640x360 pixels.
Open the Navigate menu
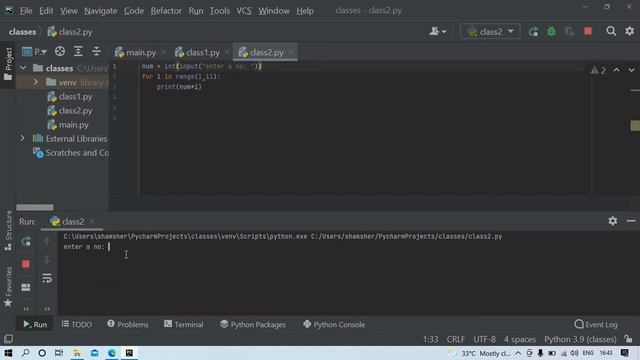(x=100, y=11)
